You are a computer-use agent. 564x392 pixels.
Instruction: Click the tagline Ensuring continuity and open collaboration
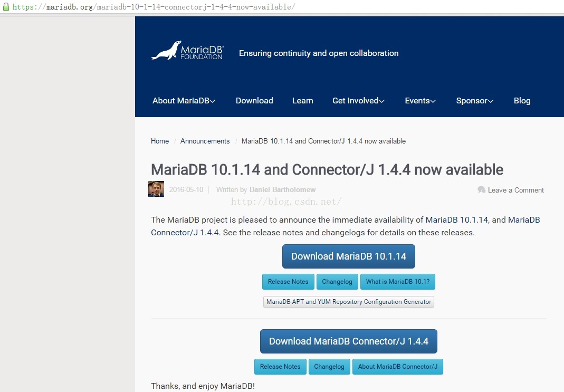click(319, 53)
